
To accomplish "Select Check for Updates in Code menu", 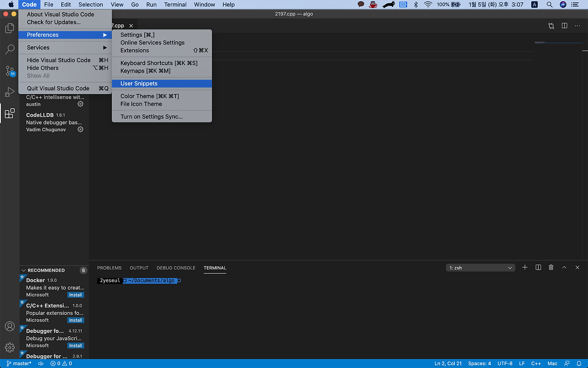I will coord(65,22).
